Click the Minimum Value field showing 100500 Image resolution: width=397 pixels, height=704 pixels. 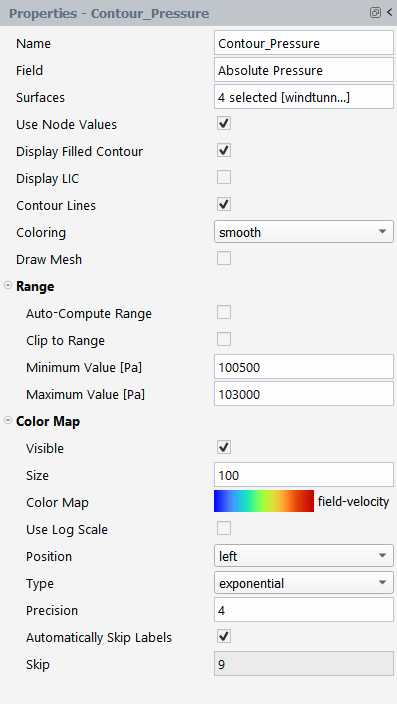304,367
